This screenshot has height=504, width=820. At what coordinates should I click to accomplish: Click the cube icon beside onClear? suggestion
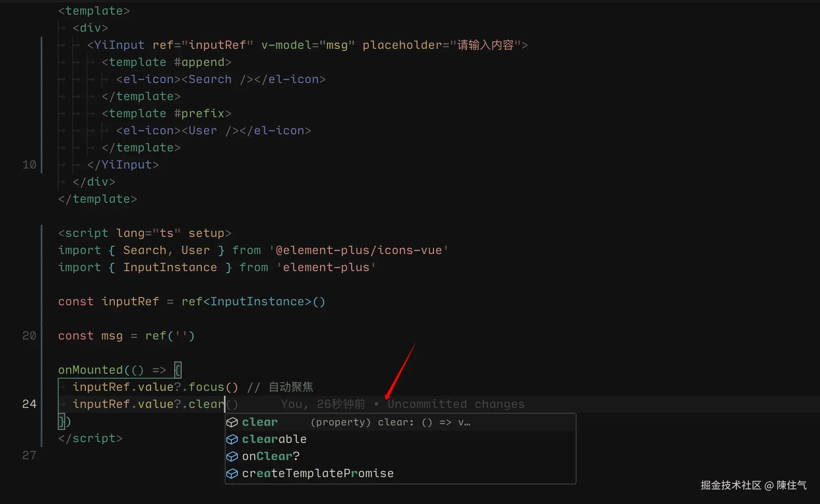232,456
